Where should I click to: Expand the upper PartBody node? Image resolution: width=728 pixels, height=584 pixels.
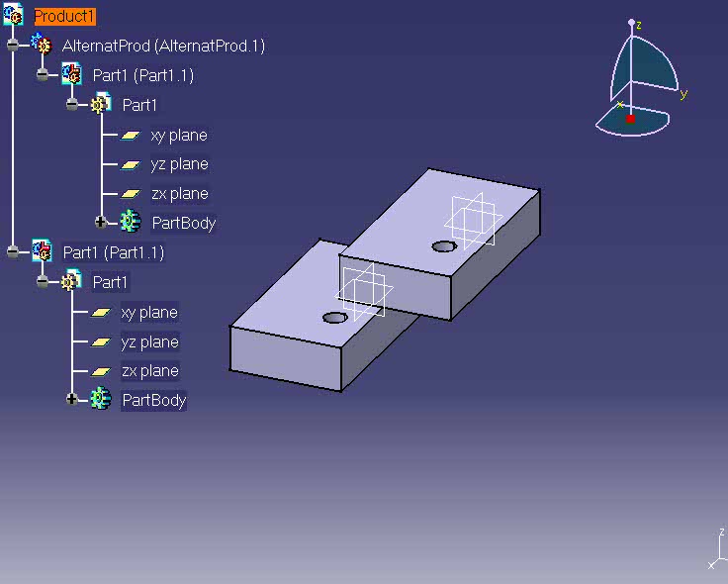(x=101, y=222)
